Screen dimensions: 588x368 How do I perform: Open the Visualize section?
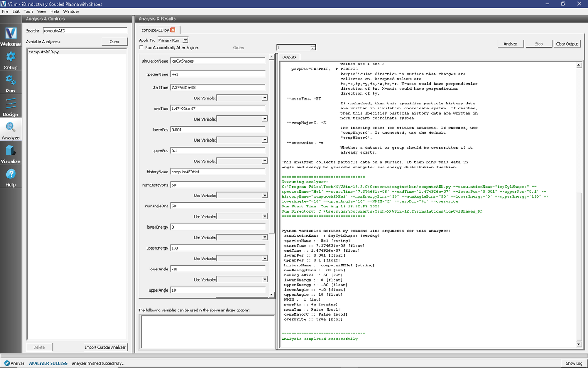tap(11, 154)
